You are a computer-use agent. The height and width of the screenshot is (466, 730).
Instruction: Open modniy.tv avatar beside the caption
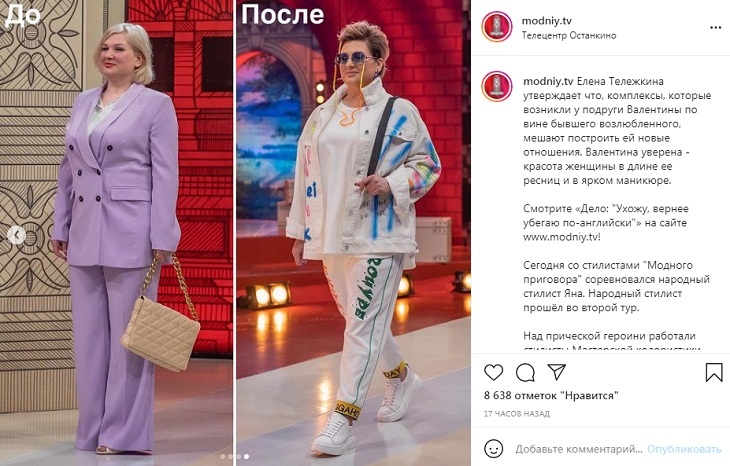point(497,87)
